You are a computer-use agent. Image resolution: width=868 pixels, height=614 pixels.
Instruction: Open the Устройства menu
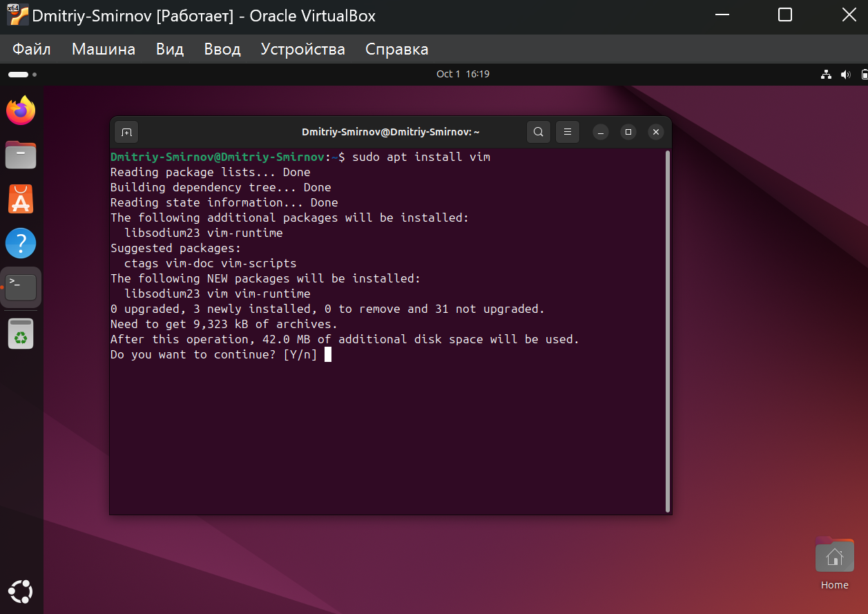(303, 49)
